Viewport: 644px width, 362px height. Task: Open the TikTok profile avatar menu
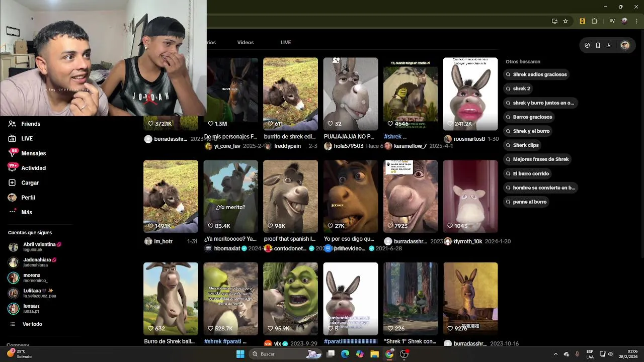625,45
